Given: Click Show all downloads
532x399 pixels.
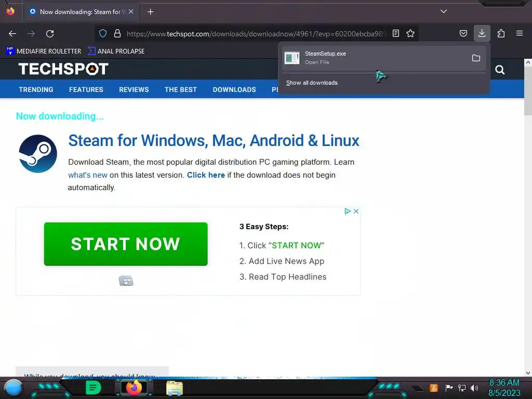Looking at the screenshot, I should pos(312,83).
